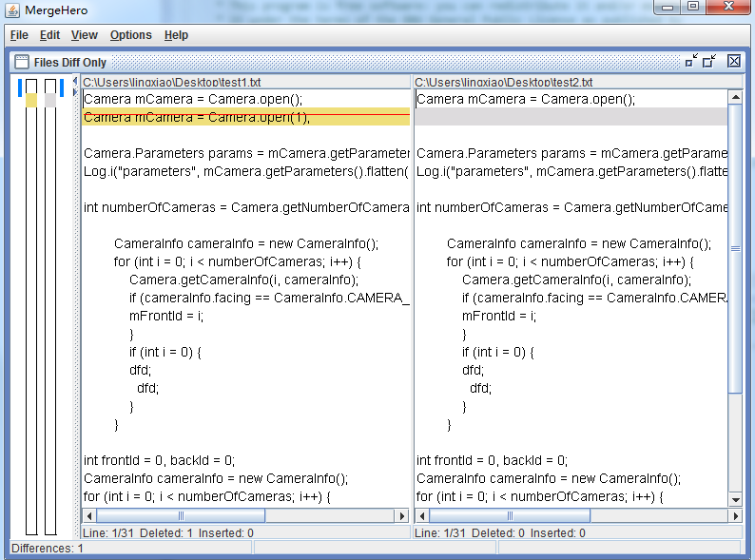Close the Files Diff Only internal frame
Screen dimensions: 755x560
pyautogui.click(x=734, y=62)
